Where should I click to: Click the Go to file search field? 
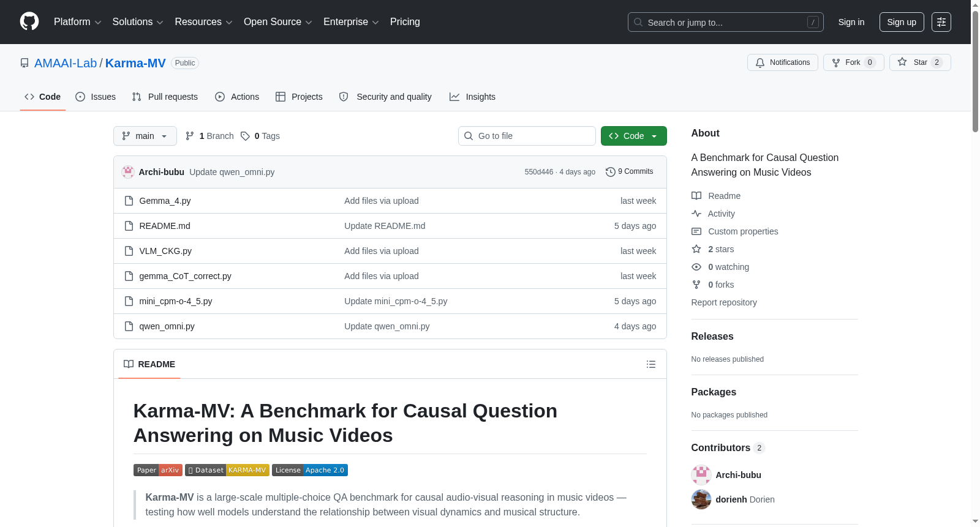coord(527,136)
